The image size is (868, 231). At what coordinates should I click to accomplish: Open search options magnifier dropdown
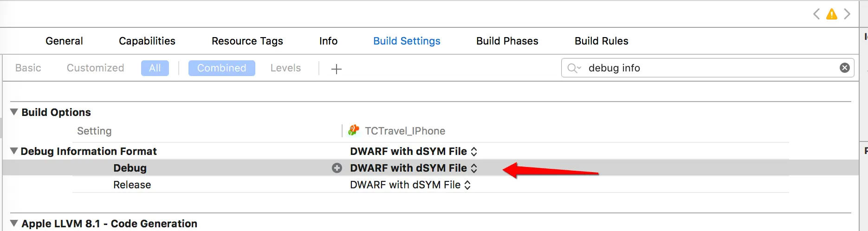point(574,68)
